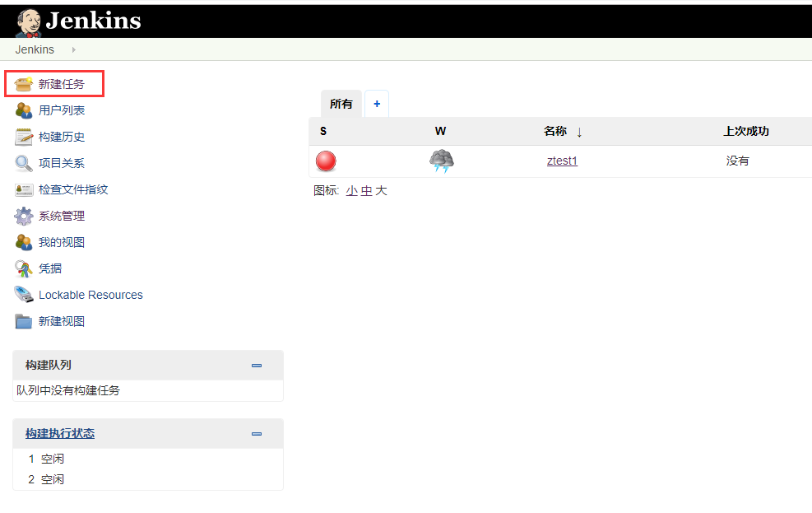Click the red status ball for ztest1

coord(326,161)
